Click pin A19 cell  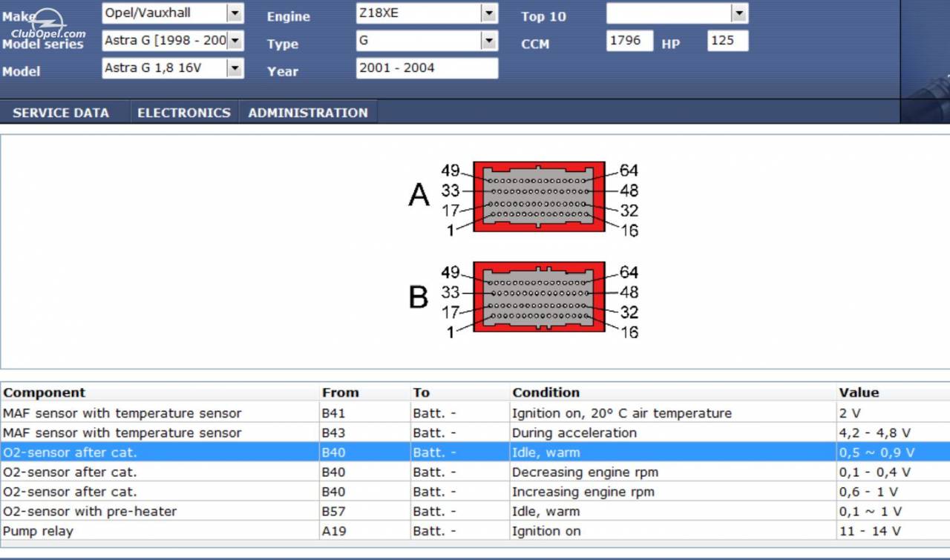point(364,531)
